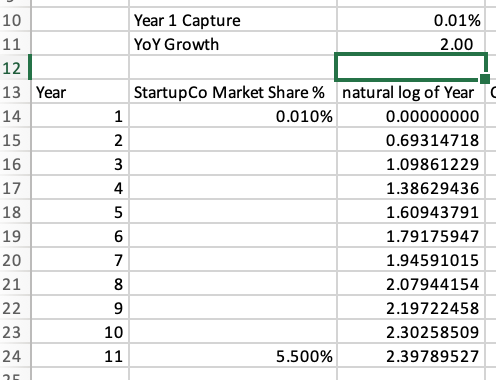Select the 'Year' column header cell
Image resolution: width=496 pixels, height=380 pixels.
coord(80,92)
